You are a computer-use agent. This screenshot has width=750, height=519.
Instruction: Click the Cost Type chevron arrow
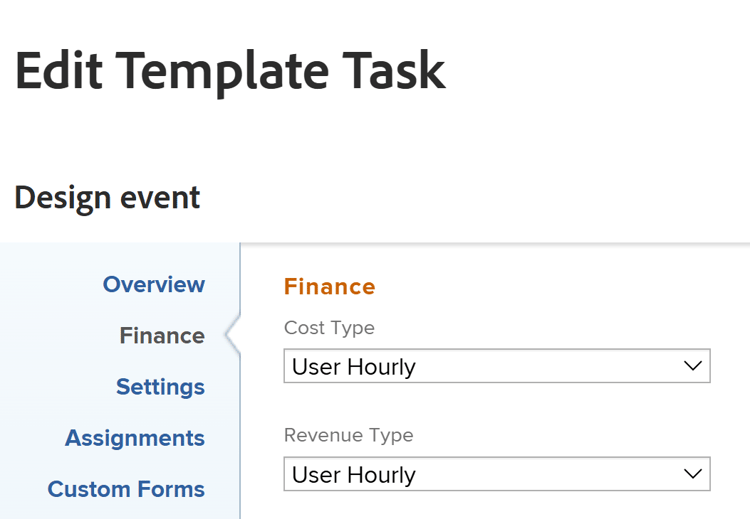(x=692, y=367)
